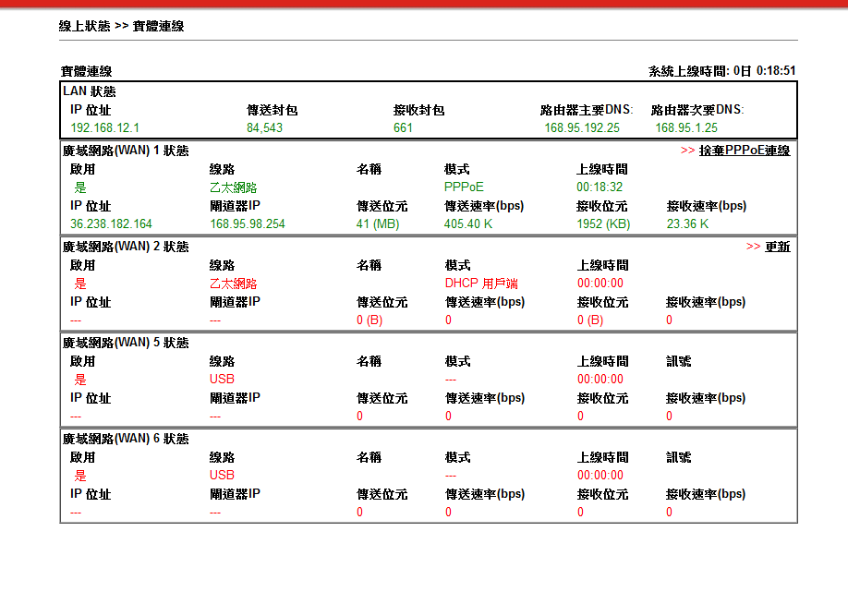Click the WAN 1 receive rate 23.36 K
Image resolution: width=848 pixels, height=616 pixels.
(x=687, y=224)
